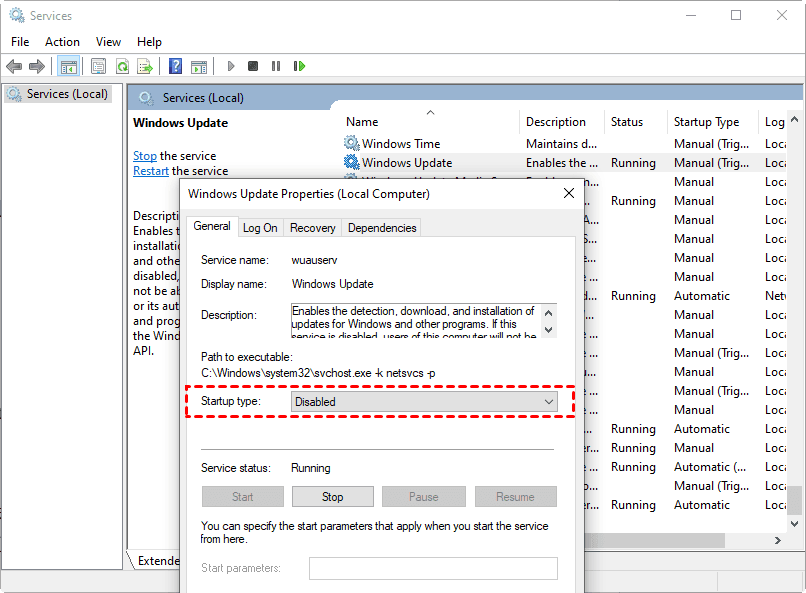Click the Pause Service toolbar icon

pos(276,66)
